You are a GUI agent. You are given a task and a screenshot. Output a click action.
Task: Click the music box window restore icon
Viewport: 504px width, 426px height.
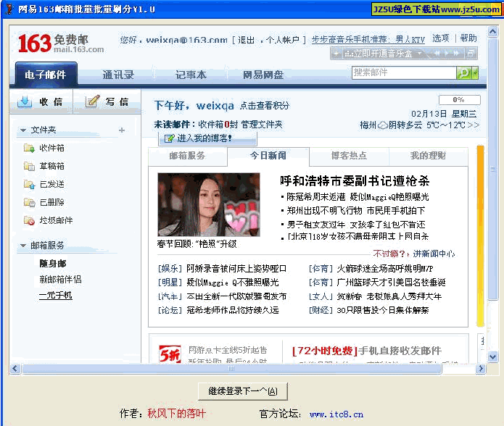[x=471, y=54]
